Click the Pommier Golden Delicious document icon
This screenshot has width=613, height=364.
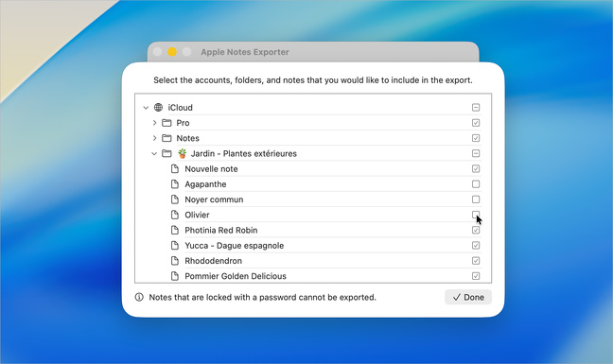click(x=175, y=276)
